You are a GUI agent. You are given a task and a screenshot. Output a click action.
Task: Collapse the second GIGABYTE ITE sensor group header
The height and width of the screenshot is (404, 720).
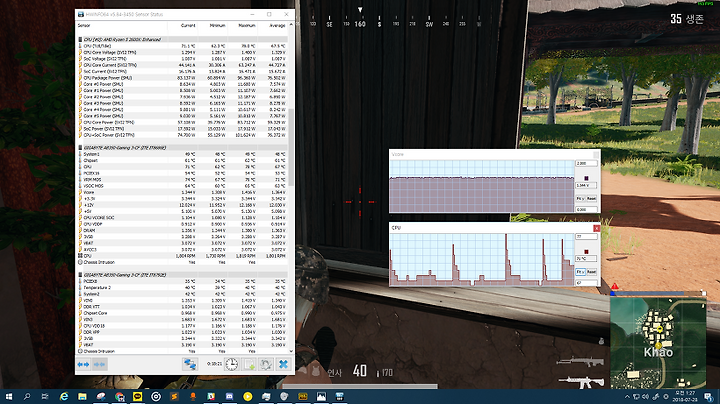tap(182, 275)
